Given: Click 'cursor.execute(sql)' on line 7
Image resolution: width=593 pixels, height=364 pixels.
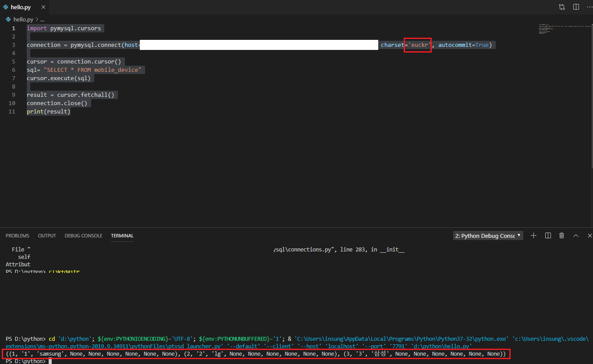Looking at the screenshot, I should pyautogui.click(x=59, y=78).
